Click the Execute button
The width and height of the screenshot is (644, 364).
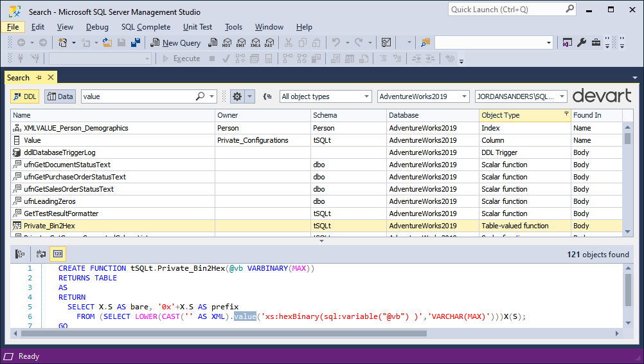(x=181, y=59)
